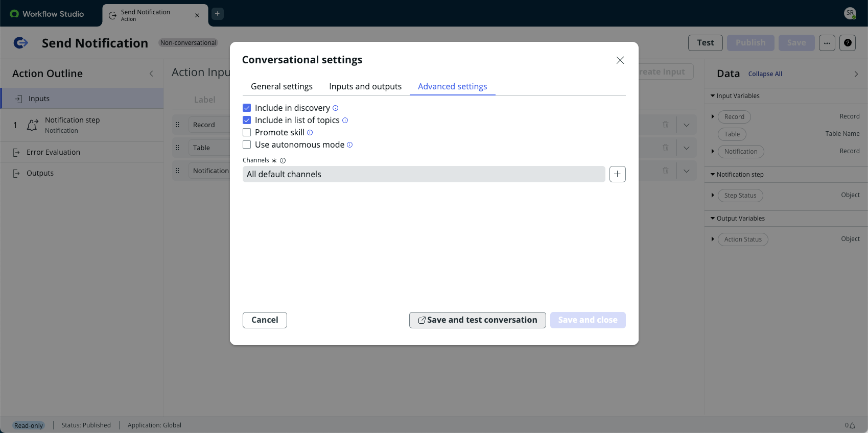Uncheck Include in discovery checkbox
868x433 pixels.
[x=247, y=108]
